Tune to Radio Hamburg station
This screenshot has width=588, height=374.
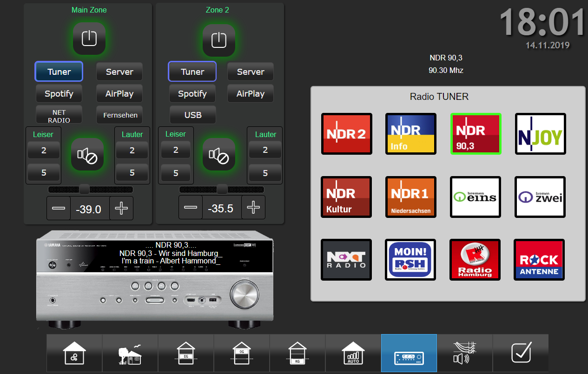pos(475,260)
